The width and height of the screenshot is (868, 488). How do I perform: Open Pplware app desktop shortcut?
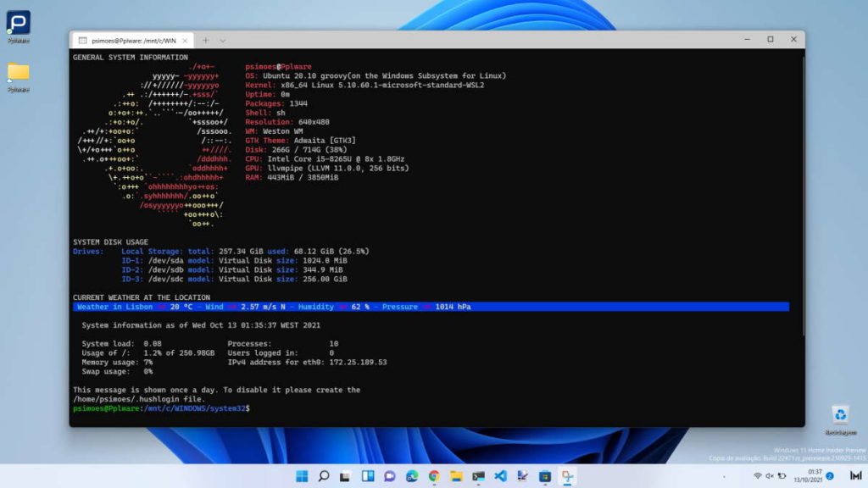[19, 26]
